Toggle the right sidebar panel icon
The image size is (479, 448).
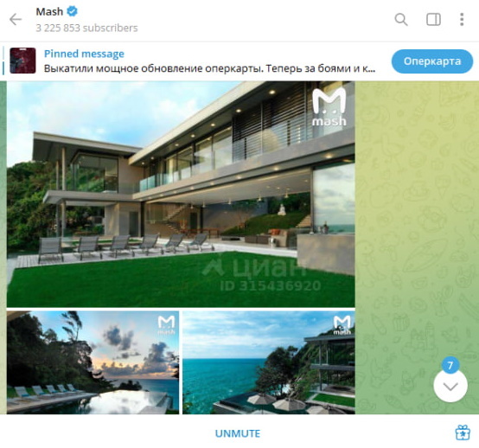[x=433, y=20]
